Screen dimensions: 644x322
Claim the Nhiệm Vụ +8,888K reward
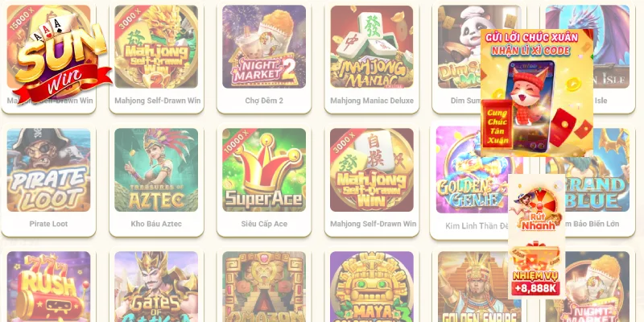[x=536, y=269]
